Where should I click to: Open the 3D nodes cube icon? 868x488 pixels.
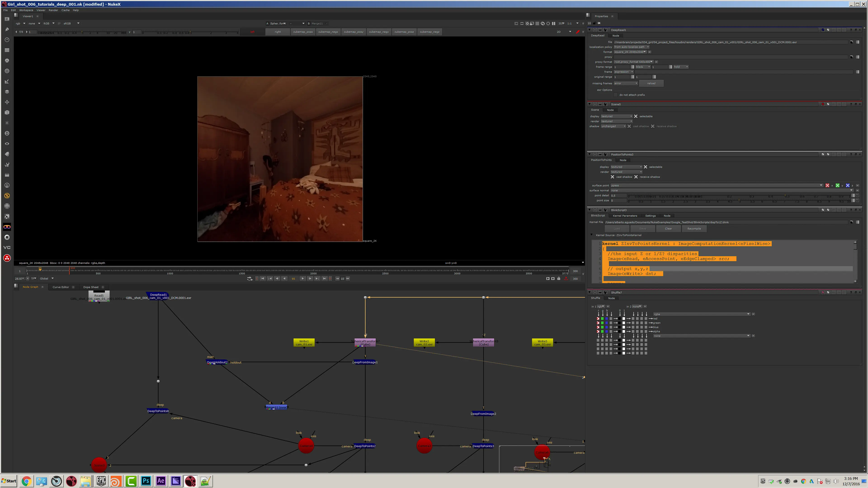7,113
